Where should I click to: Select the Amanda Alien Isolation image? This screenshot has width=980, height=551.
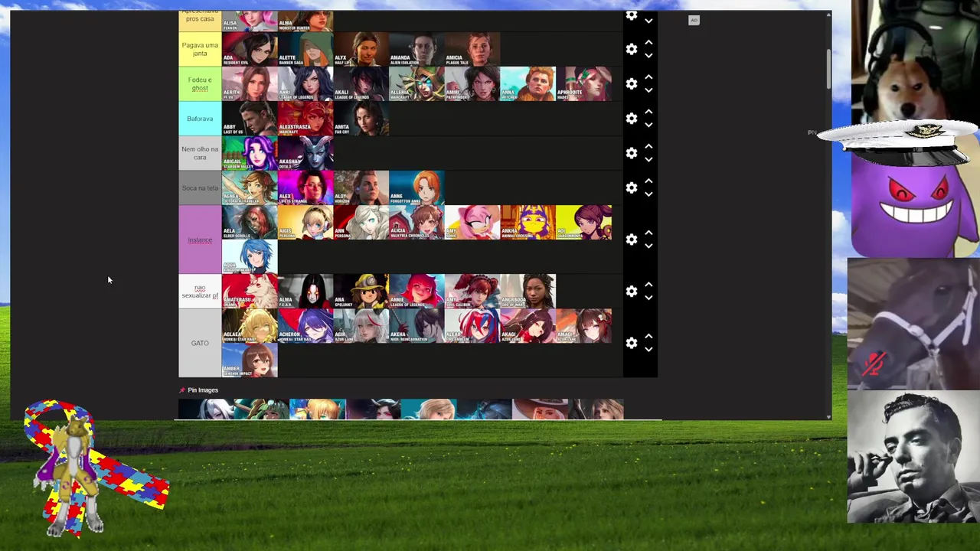(416, 49)
